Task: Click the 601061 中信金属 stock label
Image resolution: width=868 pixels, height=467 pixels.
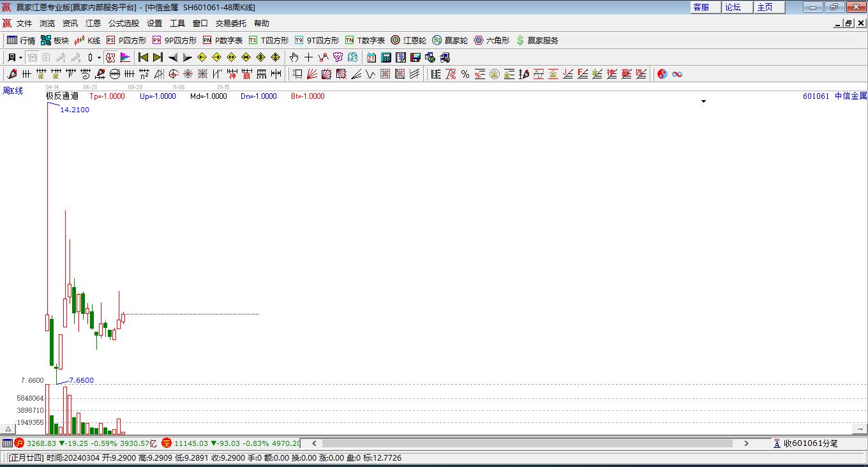Action: point(835,96)
